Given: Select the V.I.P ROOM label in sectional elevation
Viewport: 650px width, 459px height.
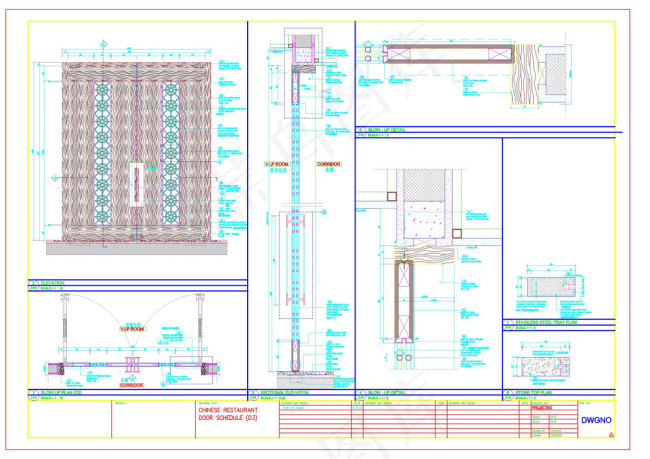Looking at the screenshot, I should [x=276, y=164].
